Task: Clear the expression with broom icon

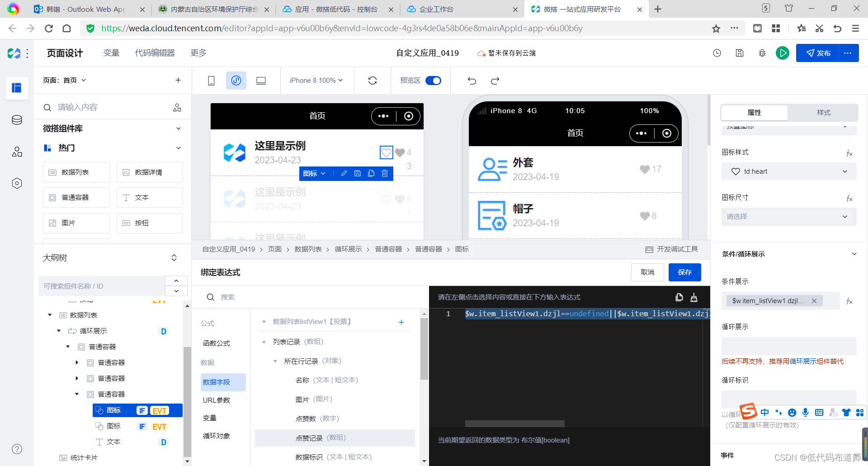Action: pos(694,297)
